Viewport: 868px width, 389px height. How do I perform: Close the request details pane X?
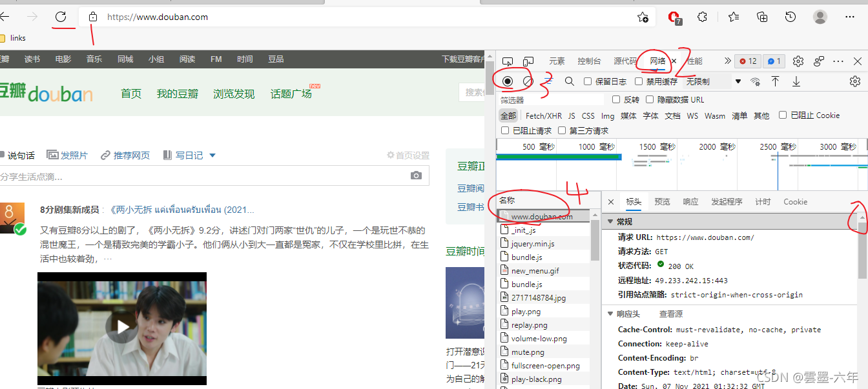point(611,202)
